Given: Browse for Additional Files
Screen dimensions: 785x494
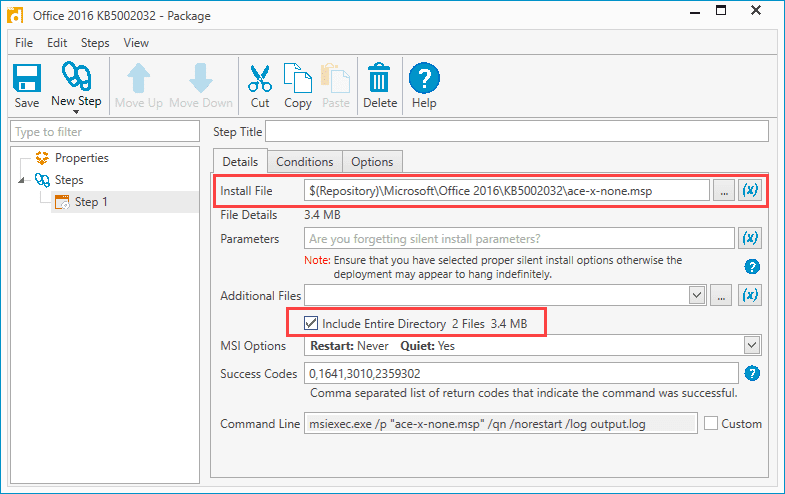Looking at the screenshot, I should (x=721, y=295).
